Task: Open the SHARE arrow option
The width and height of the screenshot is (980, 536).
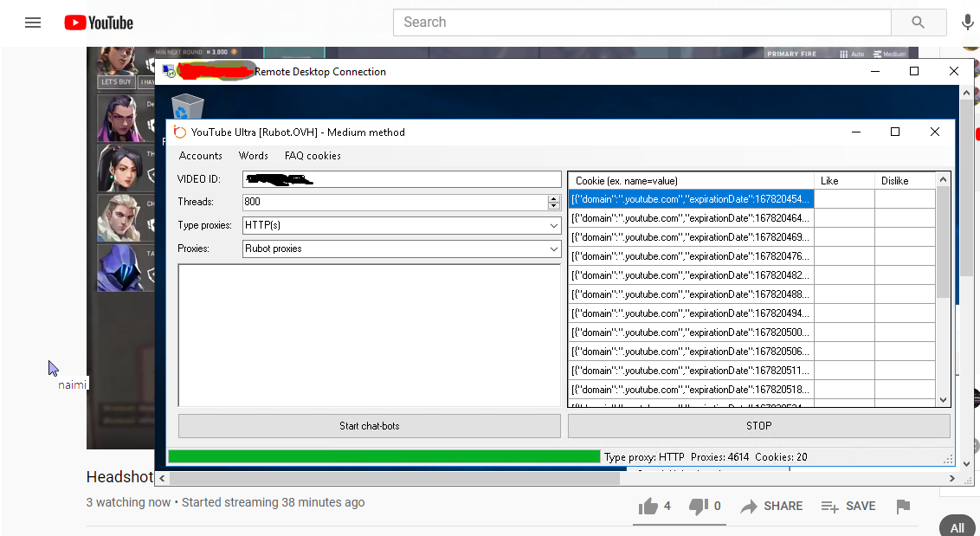Action: click(x=750, y=507)
